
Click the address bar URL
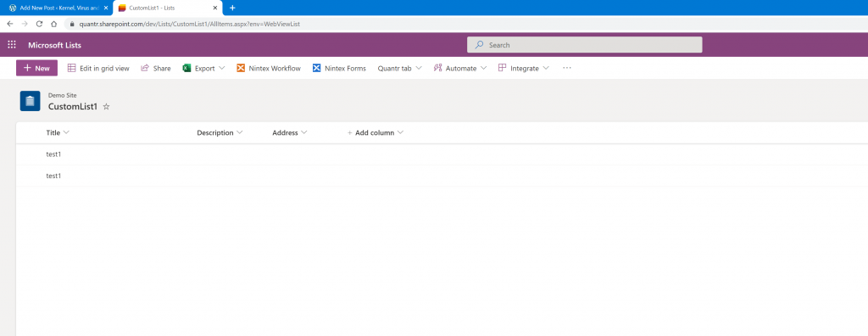(190, 25)
